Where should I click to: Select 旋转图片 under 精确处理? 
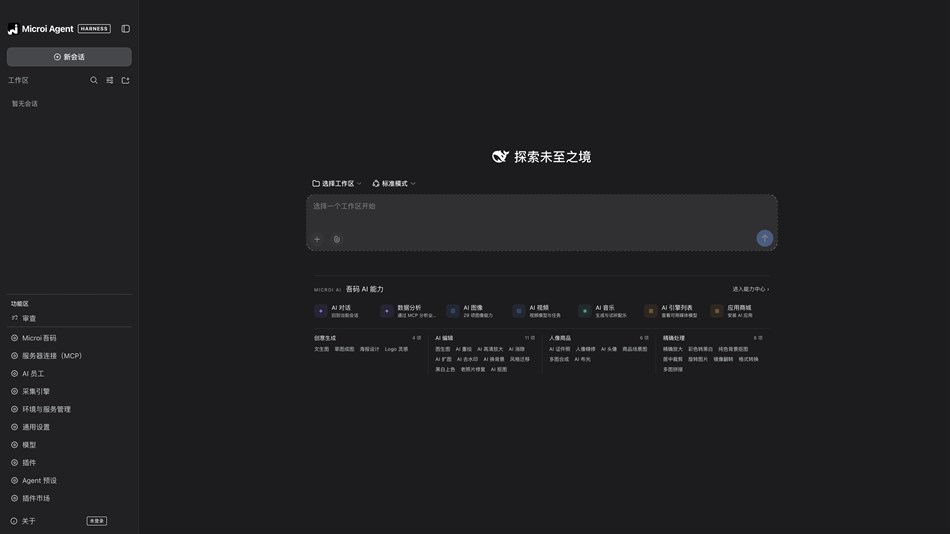point(698,359)
